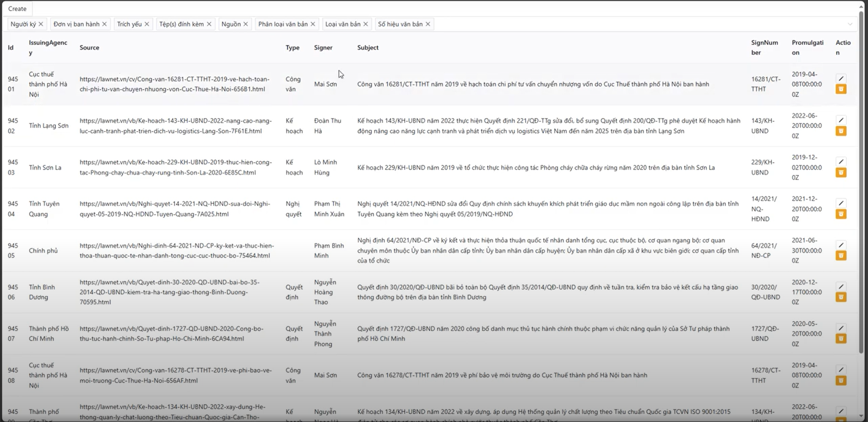Viewport: 868px width, 422px height.
Task: Select signer Phạm Bình Minh cell
Action: point(329,251)
